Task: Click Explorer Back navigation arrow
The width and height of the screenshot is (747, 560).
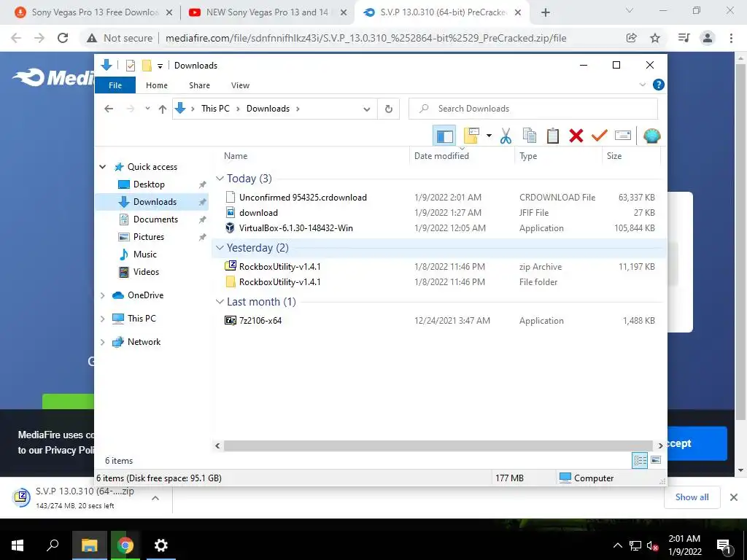Action: pyautogui.click(x=109, y=109)
